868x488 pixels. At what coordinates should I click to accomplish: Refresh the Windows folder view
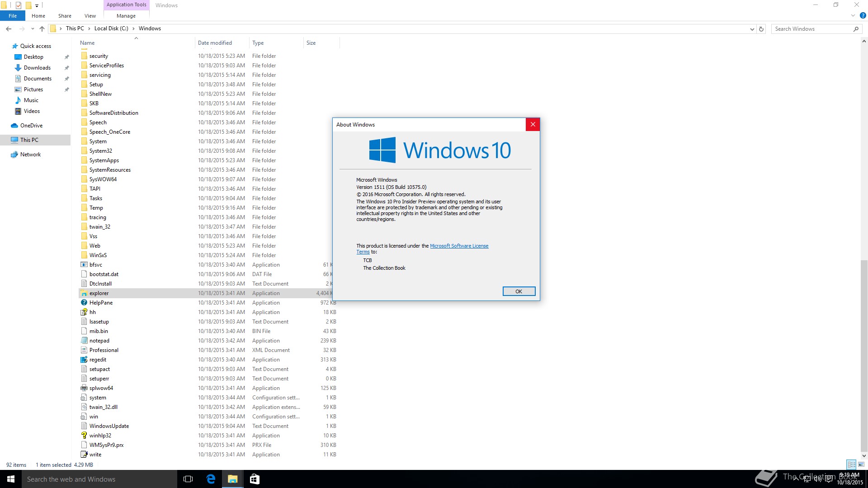(761, 29)
